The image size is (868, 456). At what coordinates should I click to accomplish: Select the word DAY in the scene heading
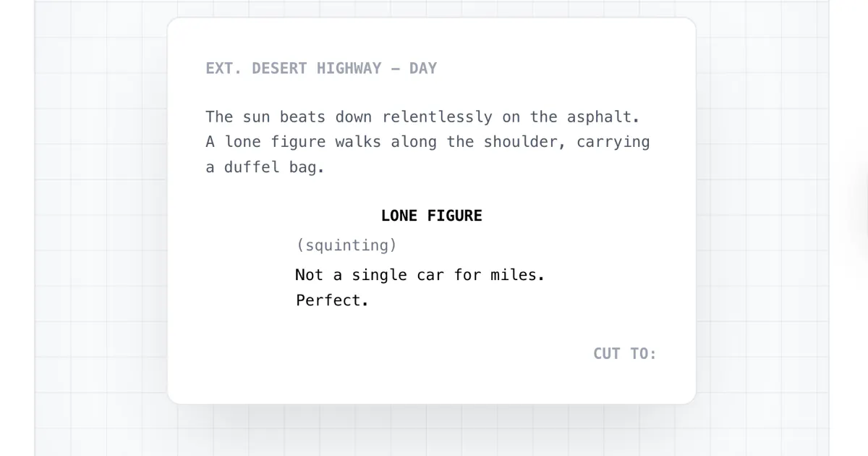click(423, 69)
